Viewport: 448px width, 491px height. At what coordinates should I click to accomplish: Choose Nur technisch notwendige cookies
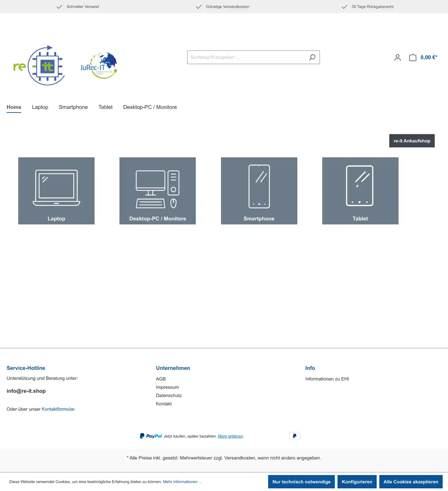point(301,482)
